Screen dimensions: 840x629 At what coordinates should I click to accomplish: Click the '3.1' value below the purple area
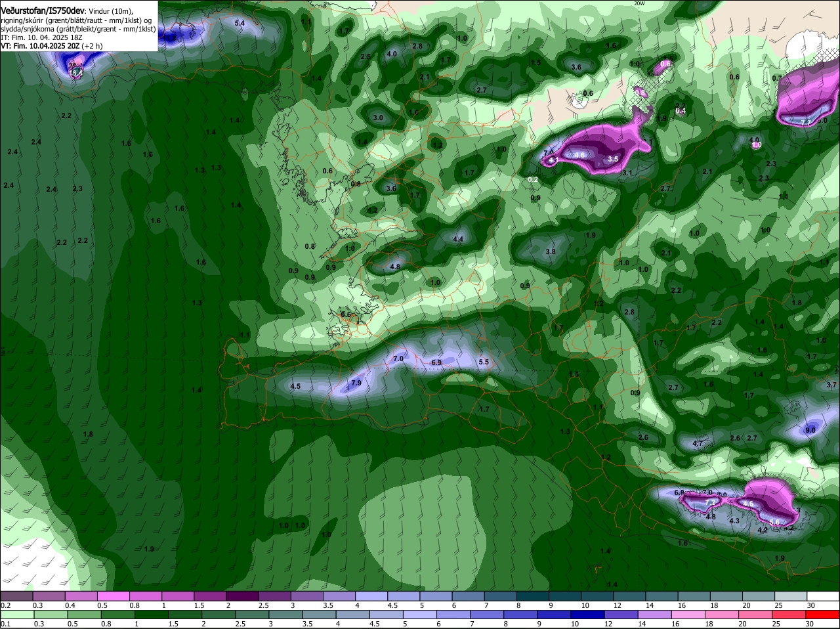[627, 173]
